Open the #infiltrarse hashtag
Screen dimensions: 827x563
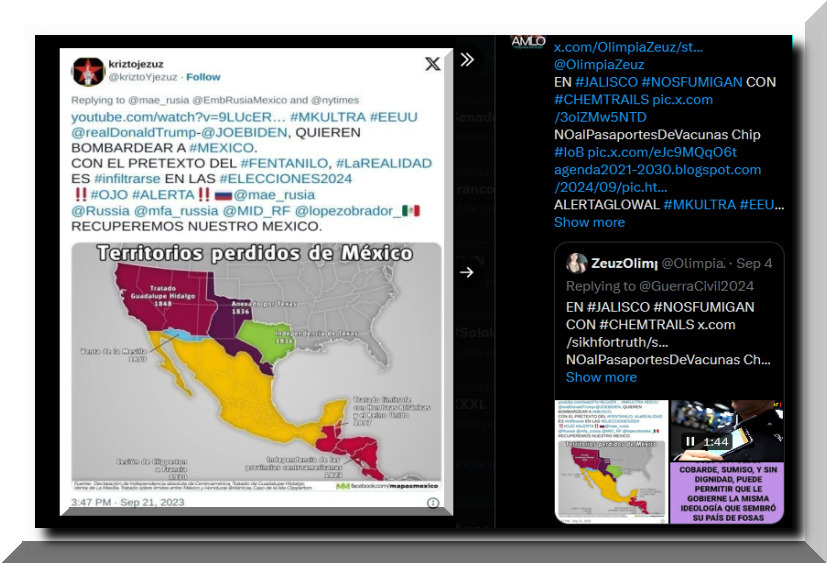click(127, 179)
